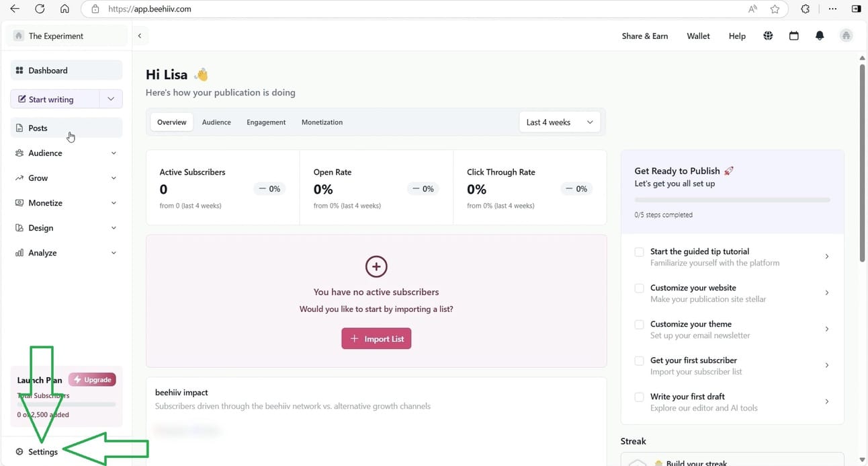Check Get your first subscriber step

tap(639, 360)
